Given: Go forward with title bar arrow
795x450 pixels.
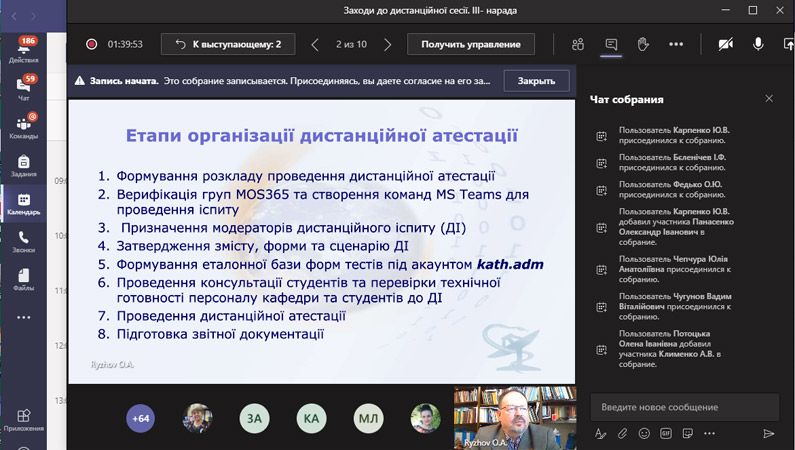Looking at the screenshot, I should [33, 16].
